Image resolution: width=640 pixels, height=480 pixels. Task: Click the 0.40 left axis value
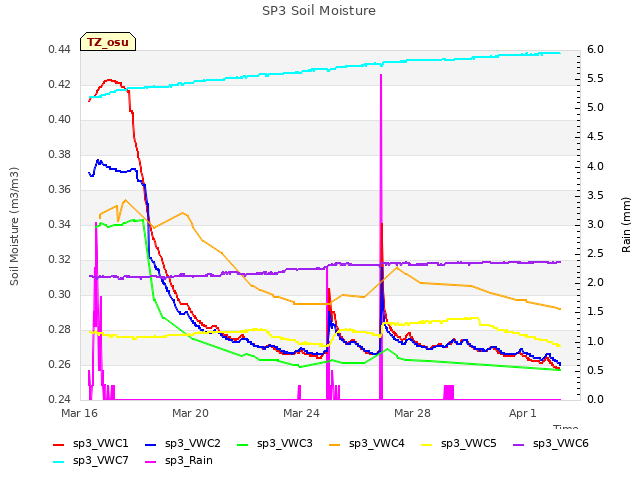tap(60, 120)
